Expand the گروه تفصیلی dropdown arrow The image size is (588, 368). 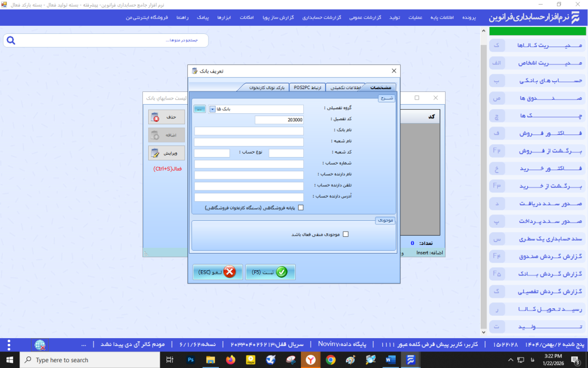(x=212, y=109)
